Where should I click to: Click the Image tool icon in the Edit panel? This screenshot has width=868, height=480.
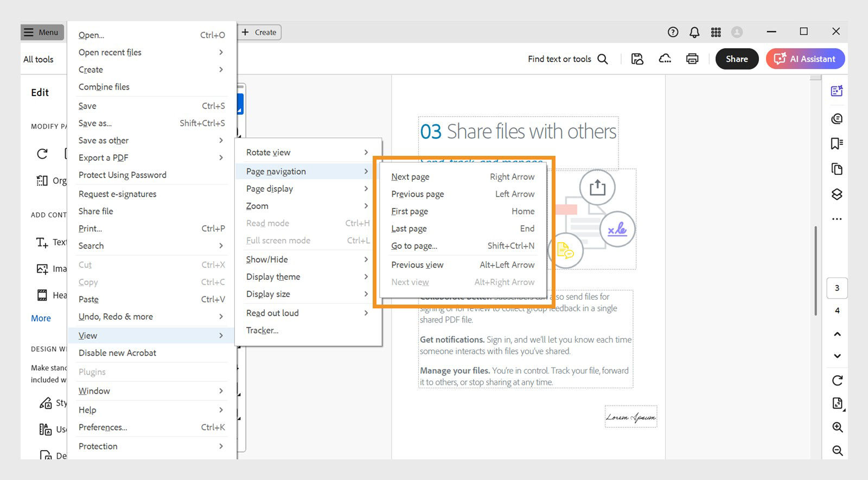(42, 269)
